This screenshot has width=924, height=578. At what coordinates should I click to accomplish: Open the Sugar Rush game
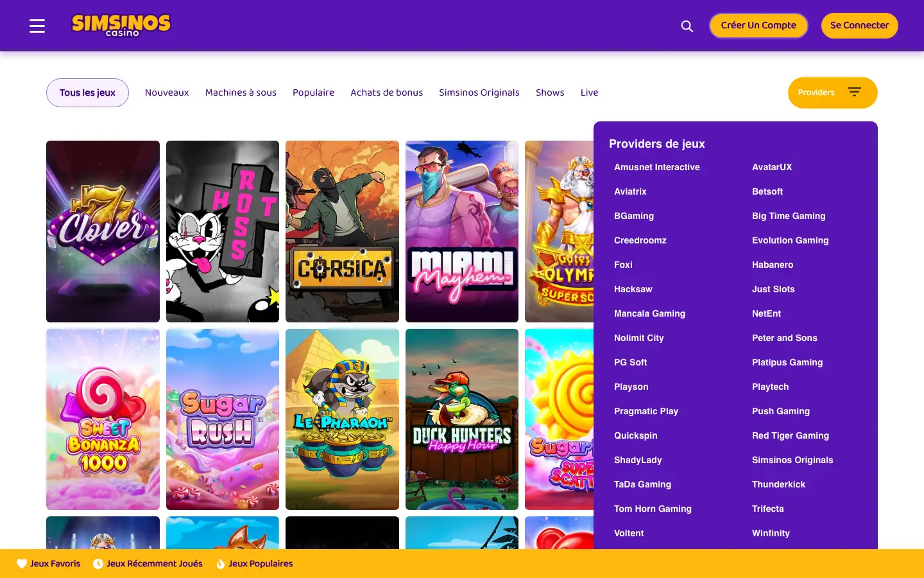point(223,419)
